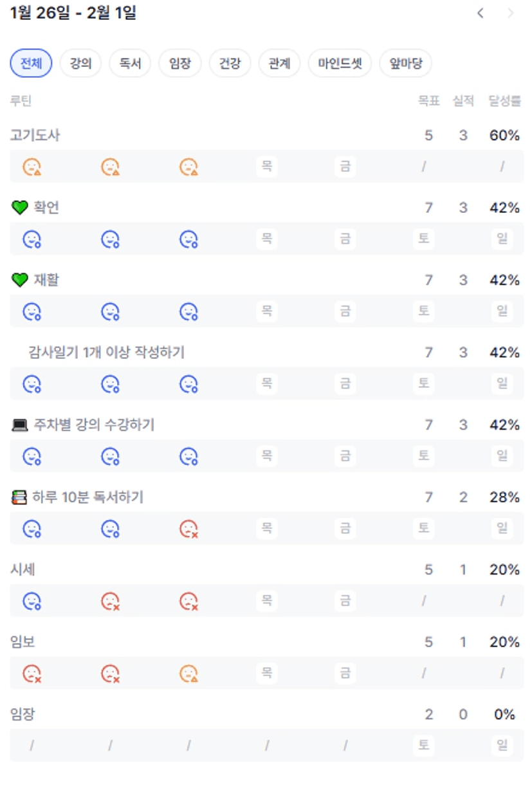Click green heart icon next to 재활
This screenshot has width=532, height=790.
pos(20,280)
